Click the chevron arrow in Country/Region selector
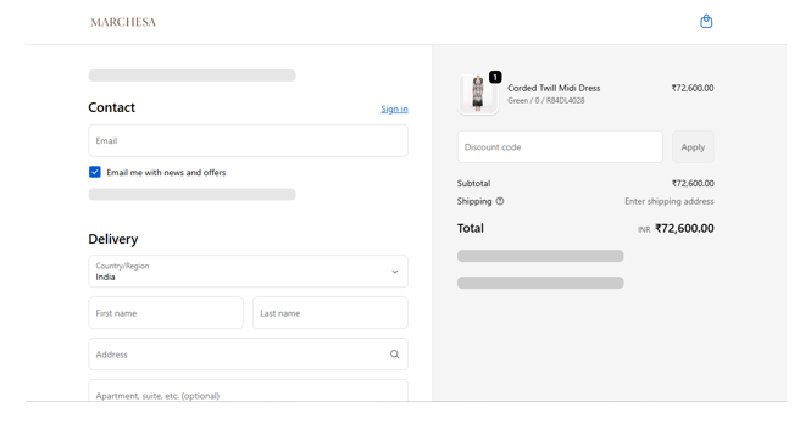This screenshot has width=800, height=424. (394, 271)
